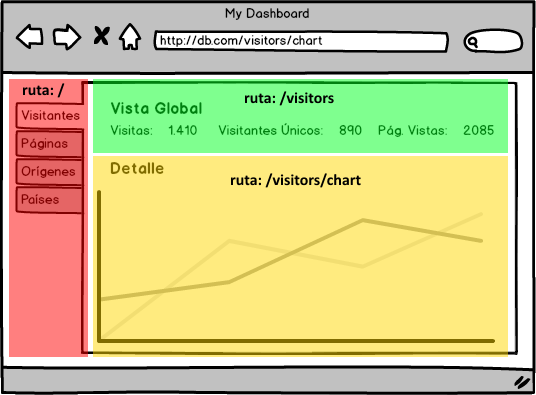Click the browser forward arrow

click(67, 37)
